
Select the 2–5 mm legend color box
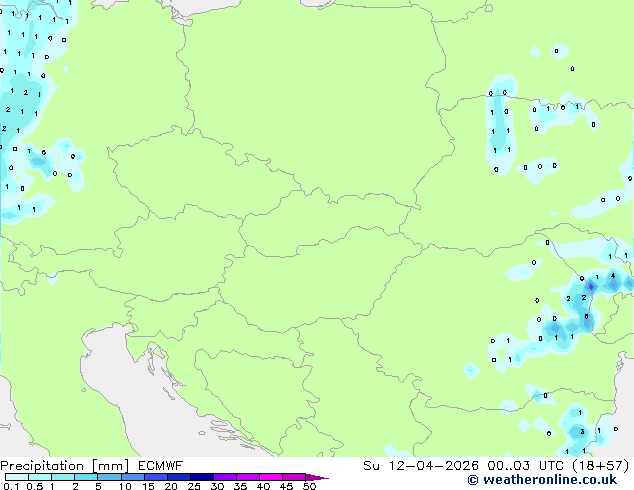86,477
